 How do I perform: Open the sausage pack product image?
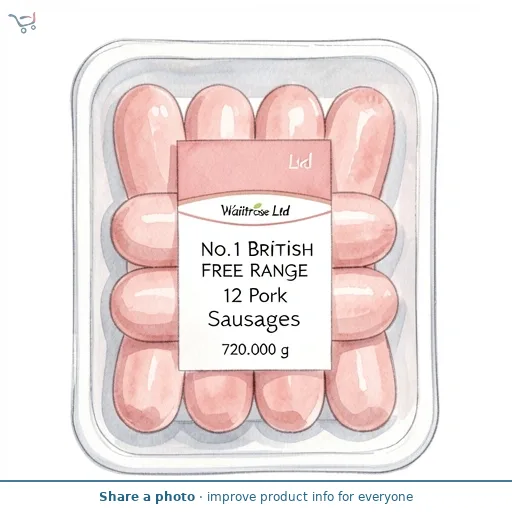click(255, 257)
